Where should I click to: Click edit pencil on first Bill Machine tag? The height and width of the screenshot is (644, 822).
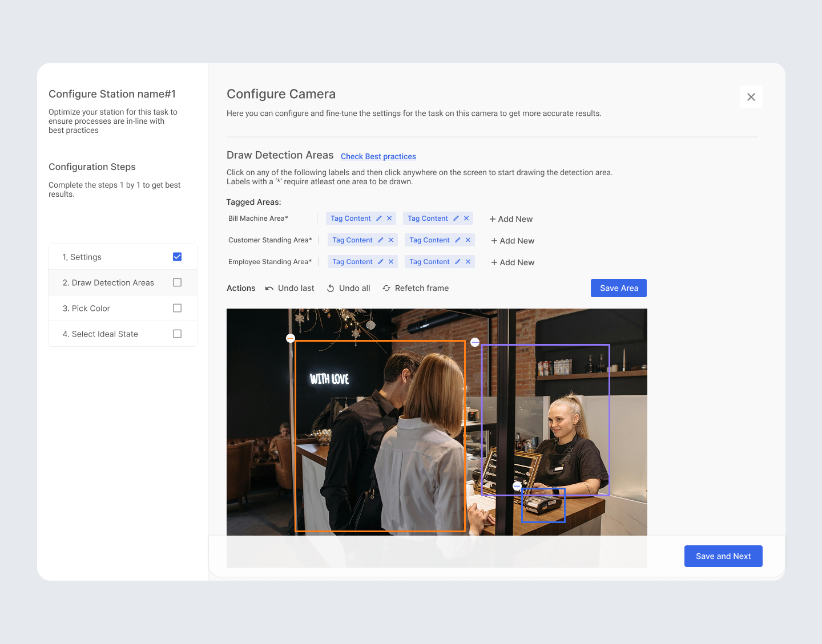[379, 218]
